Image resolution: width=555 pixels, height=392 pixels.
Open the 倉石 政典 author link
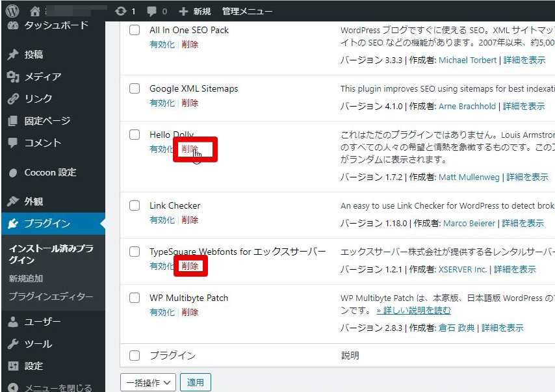pyautogui.click(x=457, y=328)
